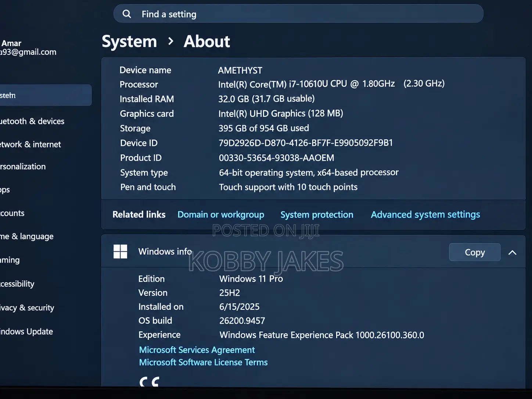Select the About breadcrumb title
Image resolution: width=532 pixels, height=399 pixels.
point(207,41)
